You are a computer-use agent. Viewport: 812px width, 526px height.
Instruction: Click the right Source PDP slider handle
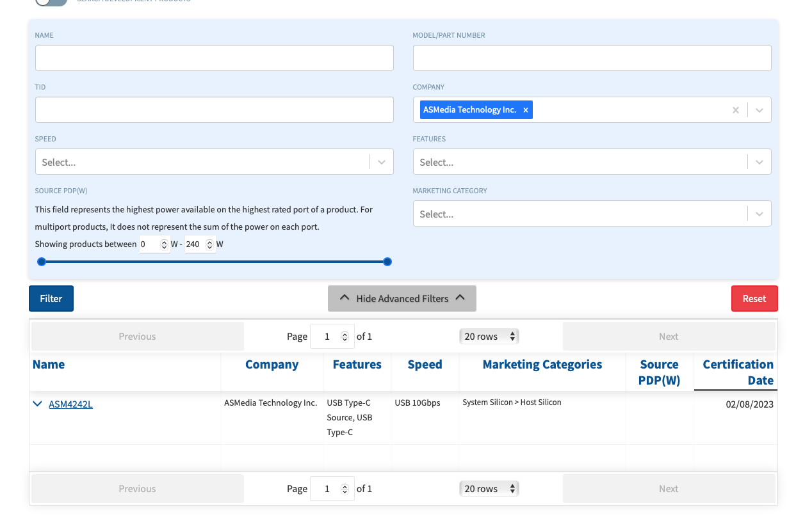pos(387,262)
